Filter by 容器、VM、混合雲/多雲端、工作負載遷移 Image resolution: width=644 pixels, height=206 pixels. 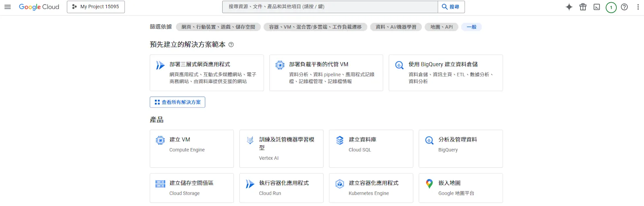[315, 27]
